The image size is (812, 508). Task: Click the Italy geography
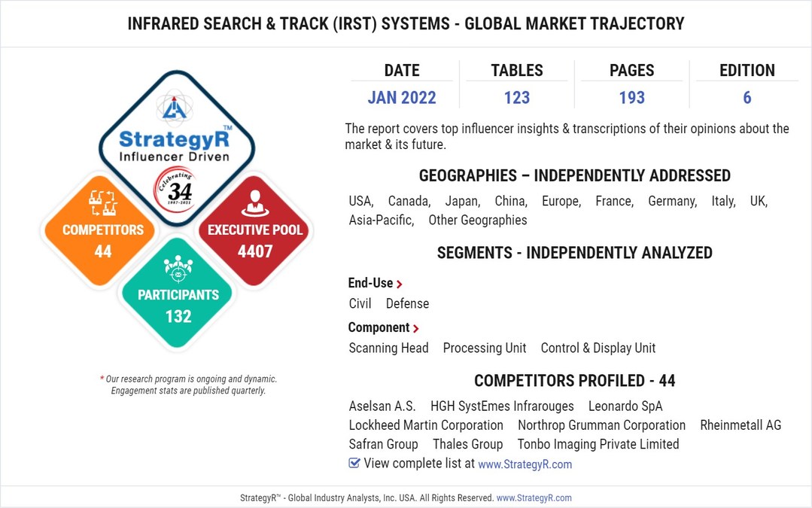pos(723,201)
